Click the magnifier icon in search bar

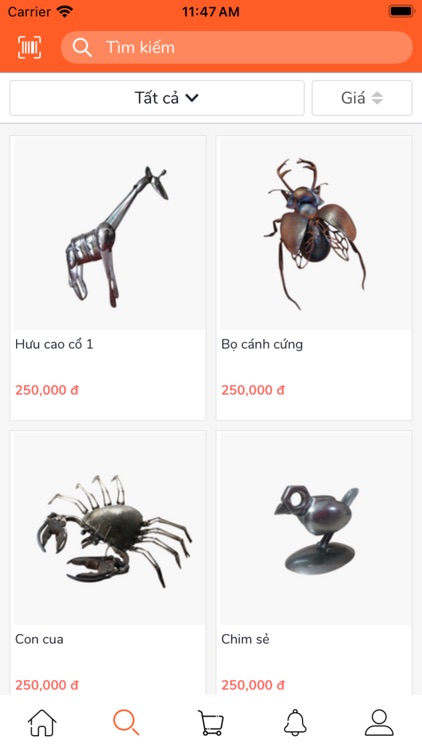point(82,47)
